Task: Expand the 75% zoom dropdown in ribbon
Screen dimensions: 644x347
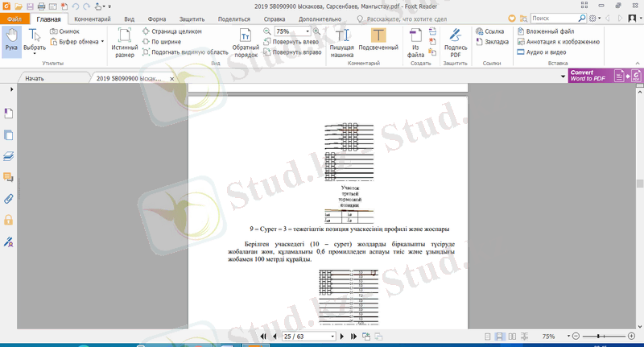Action: point(307,31)
